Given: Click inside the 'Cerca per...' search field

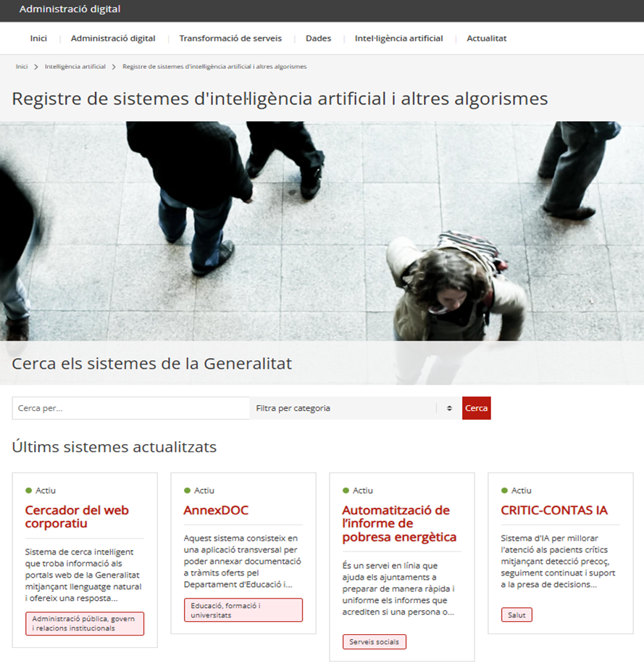Looking at the screenshot, I should click(130, 408).
